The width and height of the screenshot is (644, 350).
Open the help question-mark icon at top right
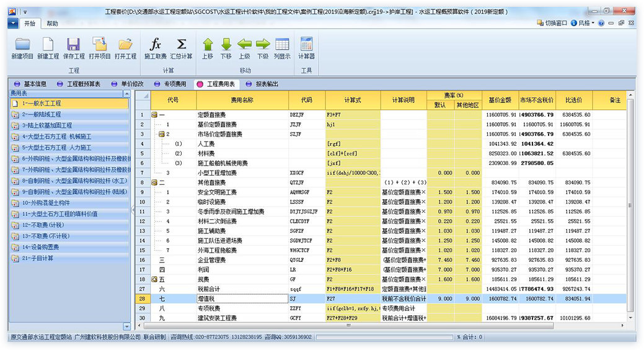(x=601, y=23)
